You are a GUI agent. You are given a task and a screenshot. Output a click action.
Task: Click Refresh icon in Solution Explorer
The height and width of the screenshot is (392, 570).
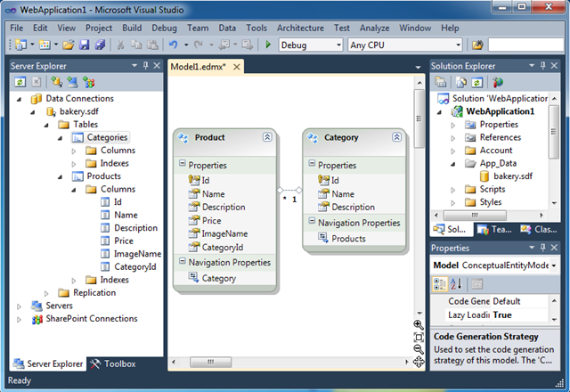coord(477,82)
